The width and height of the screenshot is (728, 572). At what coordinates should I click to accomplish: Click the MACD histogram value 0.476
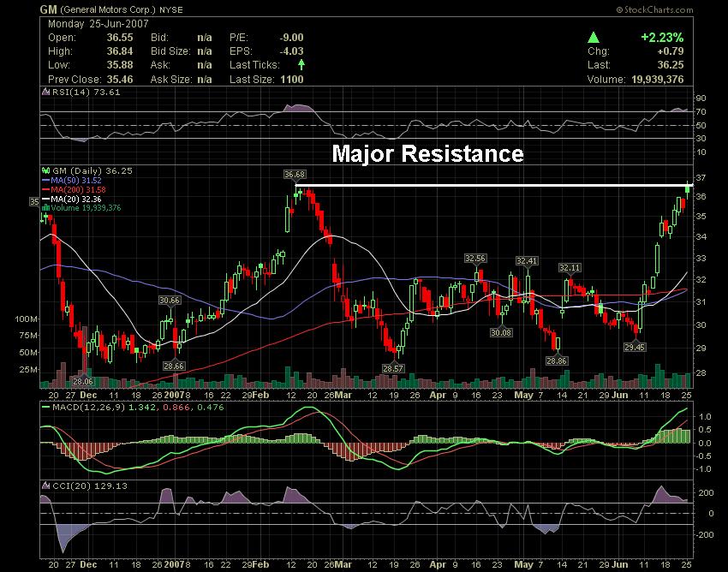click(211, 408)
